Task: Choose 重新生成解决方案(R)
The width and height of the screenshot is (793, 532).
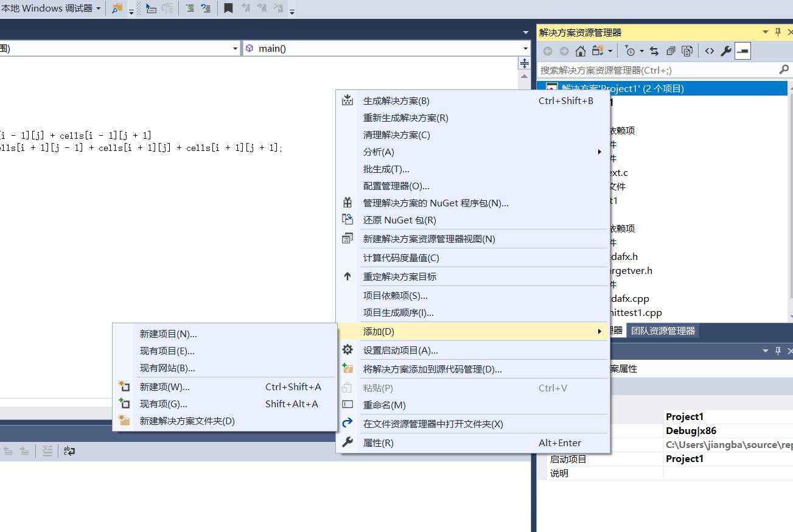Action: tap(473, 118)
